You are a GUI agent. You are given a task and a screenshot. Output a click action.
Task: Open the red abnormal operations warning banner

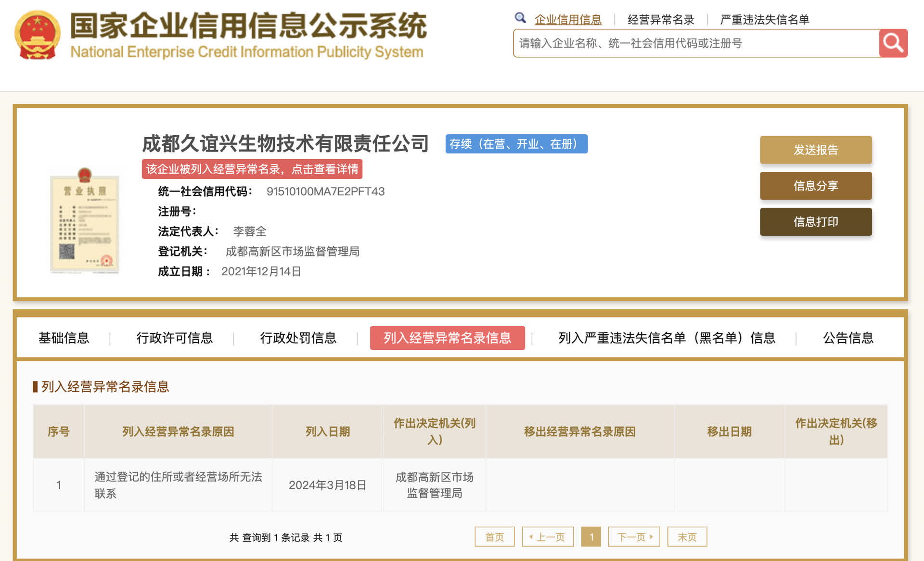coord(252,169)
